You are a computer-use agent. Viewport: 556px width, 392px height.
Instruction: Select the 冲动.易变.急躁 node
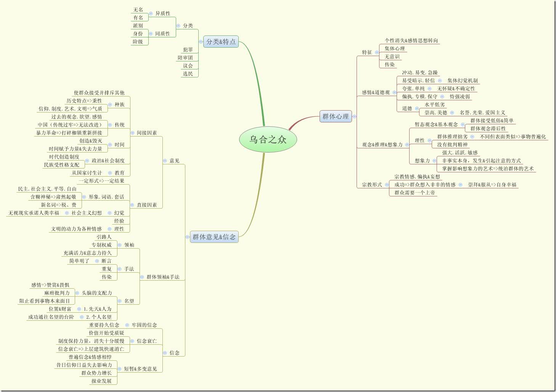click(x=420, y=72)
